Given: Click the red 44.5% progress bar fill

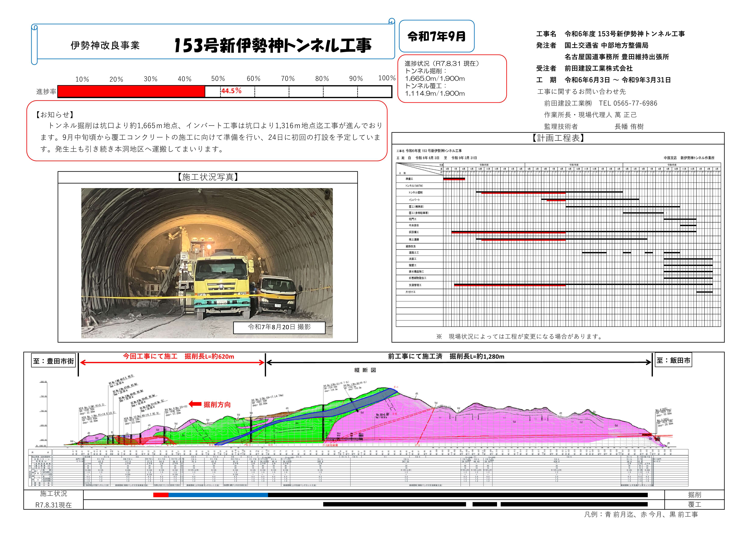Looking at the screenshot, I should click(x=131, y=91).
